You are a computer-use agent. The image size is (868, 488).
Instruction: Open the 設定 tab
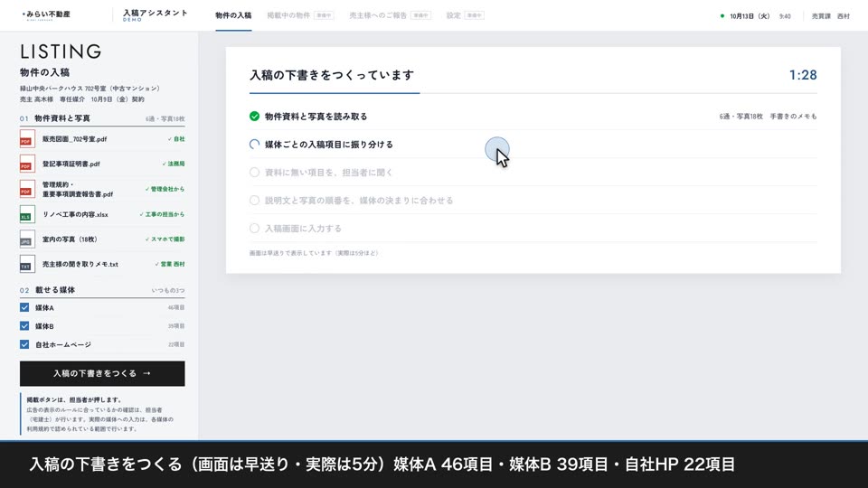453,15
